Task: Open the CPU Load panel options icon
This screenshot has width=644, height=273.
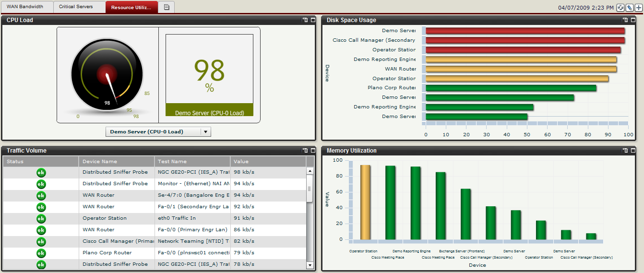Action: click(305, 20)
